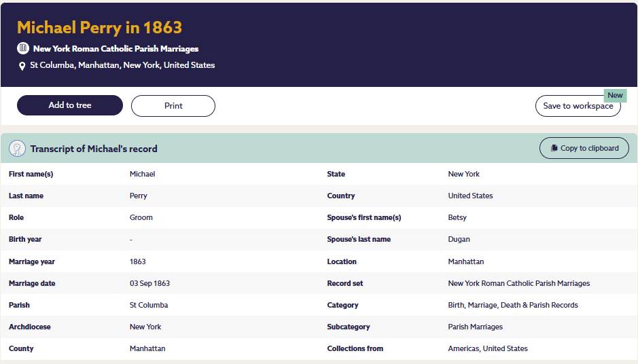Click the New badge label

[615, 95]
